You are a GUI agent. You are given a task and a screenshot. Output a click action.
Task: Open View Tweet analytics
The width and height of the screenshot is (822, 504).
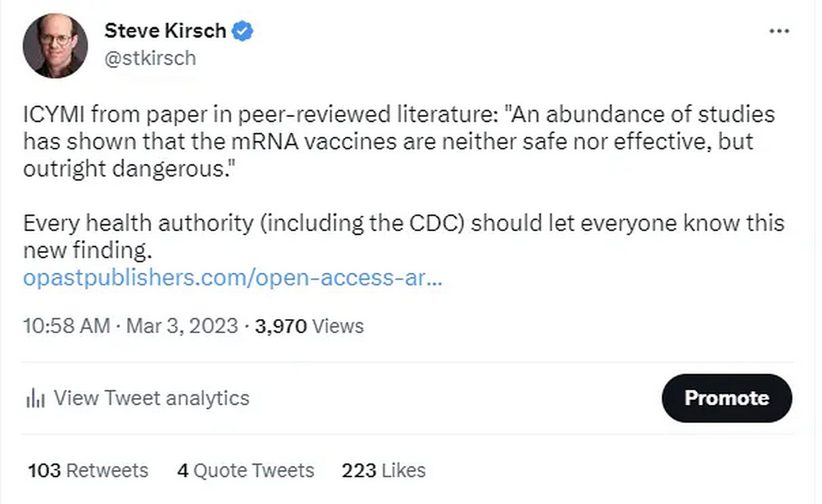tap(151, 398)
